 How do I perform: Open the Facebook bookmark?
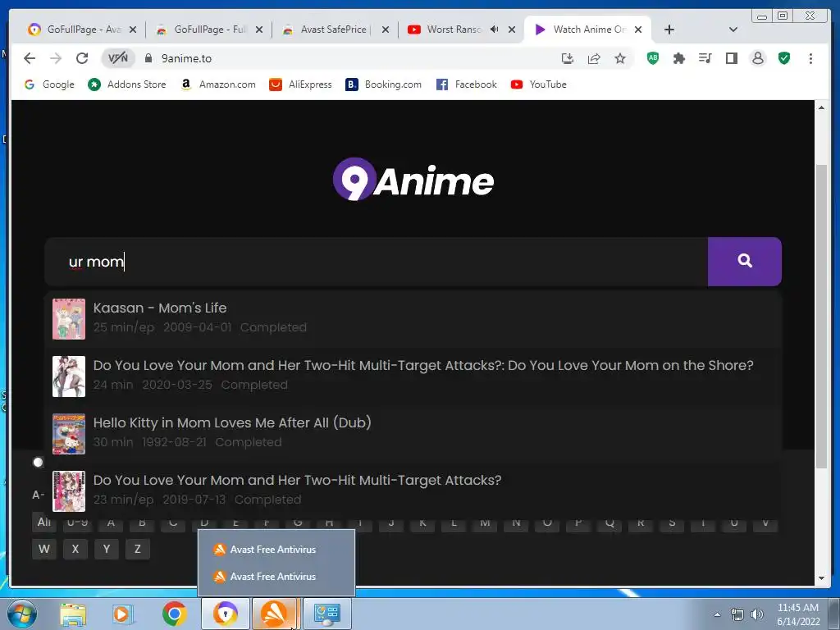(x=467, y=84)
